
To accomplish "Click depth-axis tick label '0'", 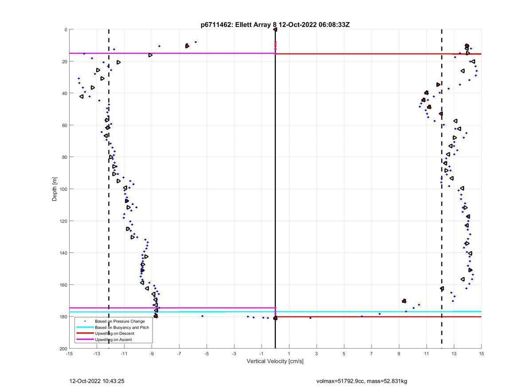I will click(66, 30).
